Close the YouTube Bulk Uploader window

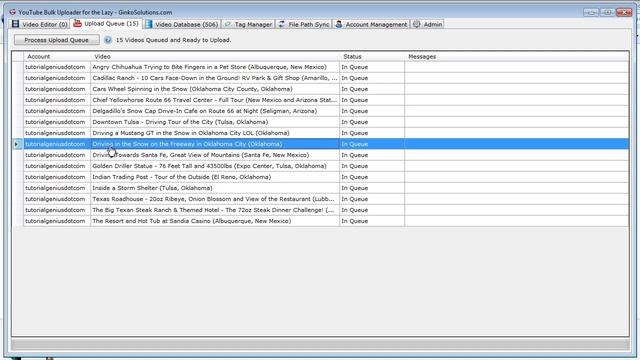[624, 12]
